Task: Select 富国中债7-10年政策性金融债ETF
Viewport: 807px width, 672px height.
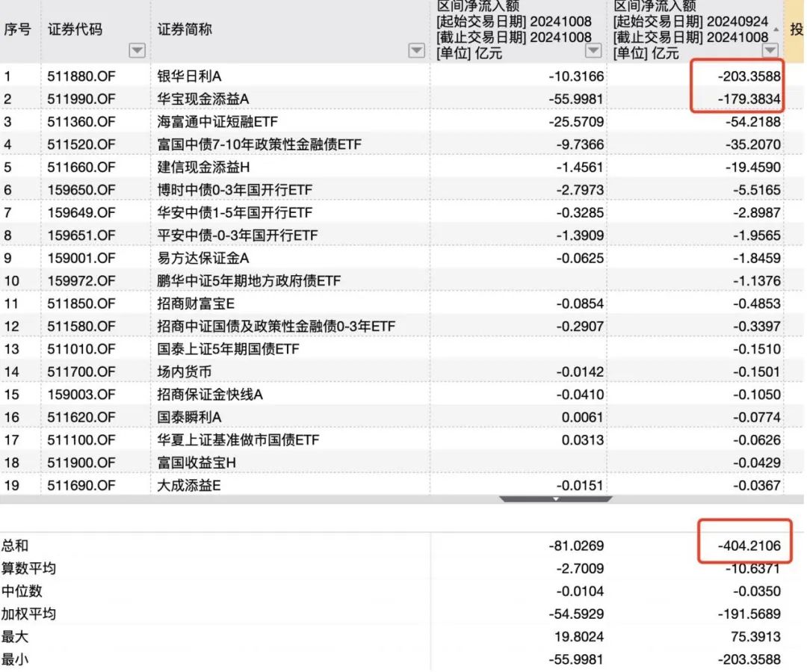Action: point(392,144)
